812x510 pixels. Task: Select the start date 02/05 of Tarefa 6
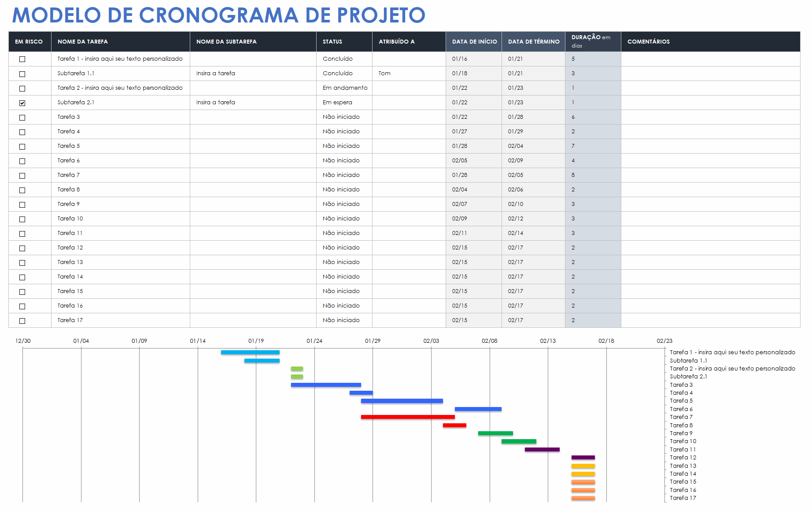coord(474,161)
